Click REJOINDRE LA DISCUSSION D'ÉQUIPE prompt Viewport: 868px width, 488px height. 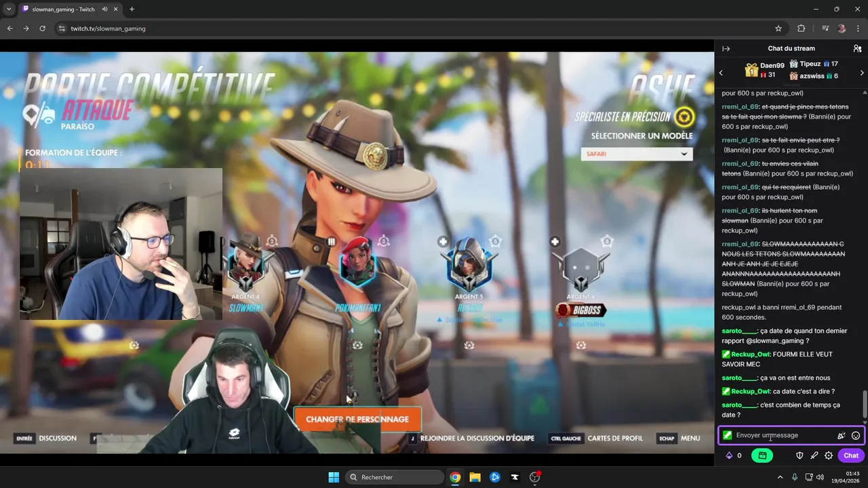pos(471,439)
